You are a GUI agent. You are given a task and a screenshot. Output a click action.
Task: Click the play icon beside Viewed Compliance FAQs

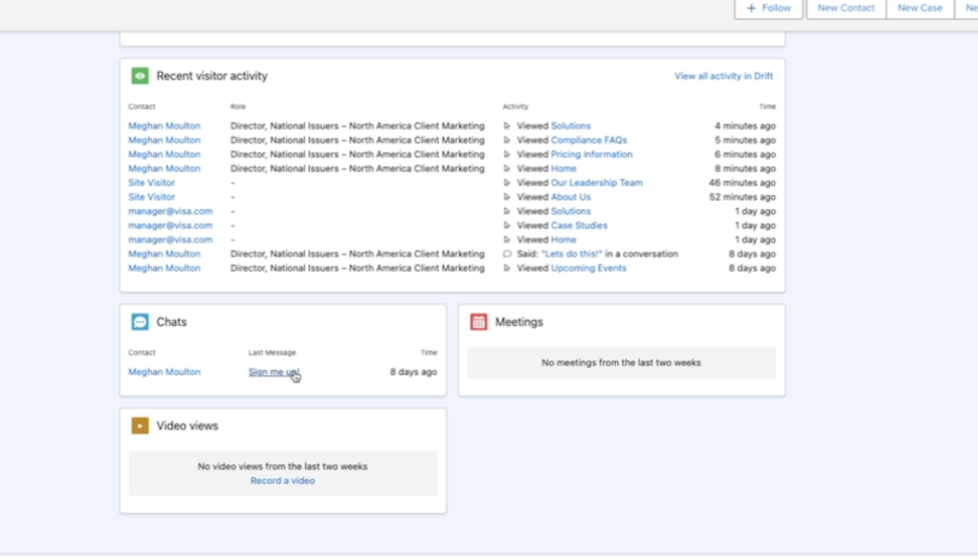coord(507,140)
